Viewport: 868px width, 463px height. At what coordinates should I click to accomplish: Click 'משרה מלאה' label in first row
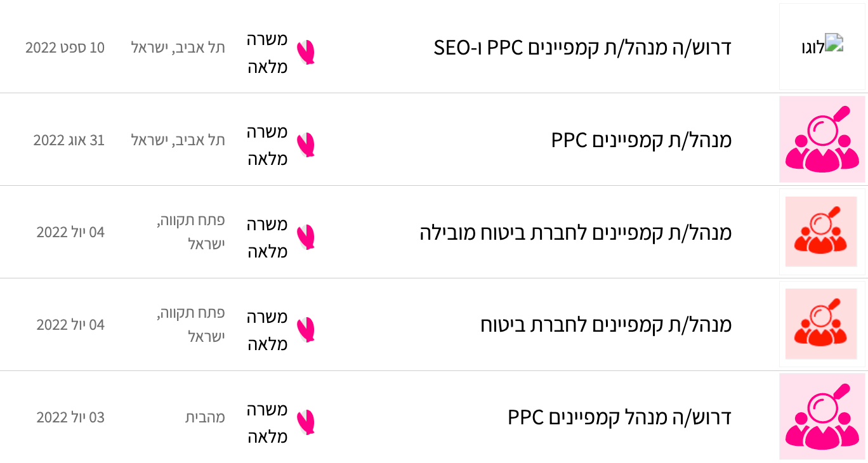click(x=268, y=53)
